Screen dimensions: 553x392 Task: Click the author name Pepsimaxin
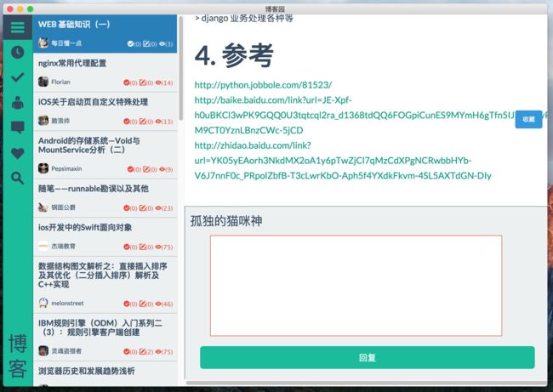(x=66, y=168)
